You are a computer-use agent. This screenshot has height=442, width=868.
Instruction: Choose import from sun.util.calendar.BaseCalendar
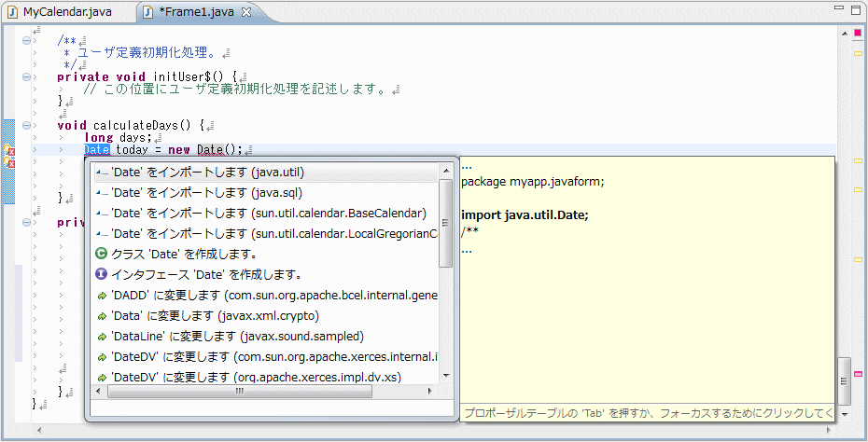point(267,214)
